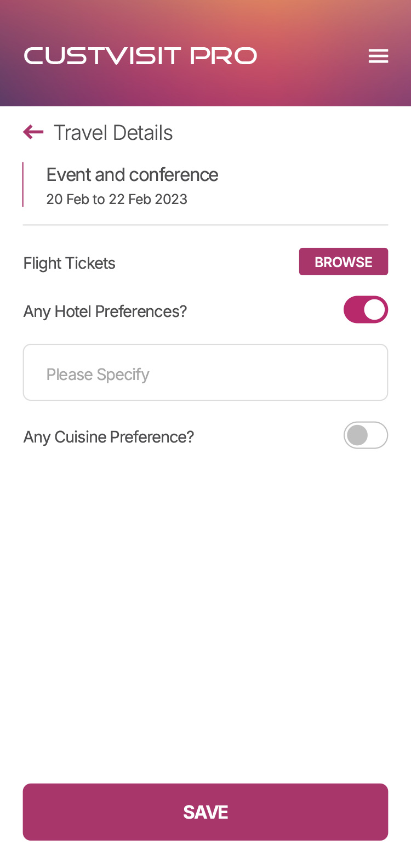This screenshot has height=868, width=411.
Task: Select the Event and conference title
Action: [132, 175]
